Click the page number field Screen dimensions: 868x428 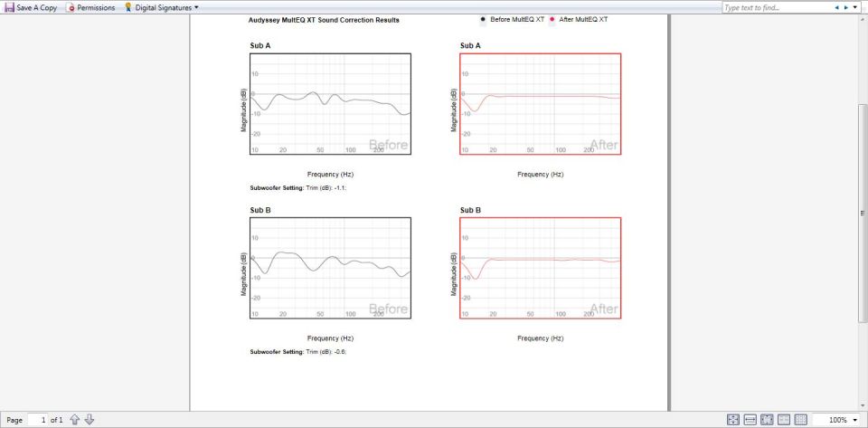point(37,420)
